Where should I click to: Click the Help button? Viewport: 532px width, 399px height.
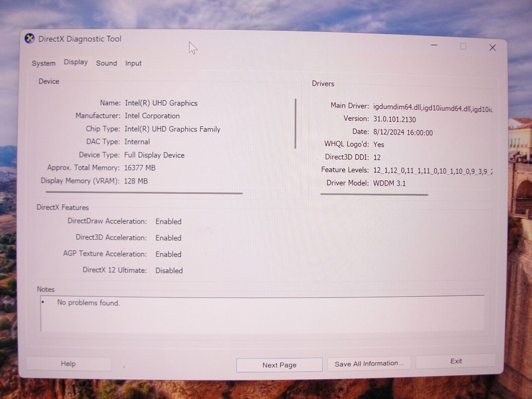click(68, 364)
